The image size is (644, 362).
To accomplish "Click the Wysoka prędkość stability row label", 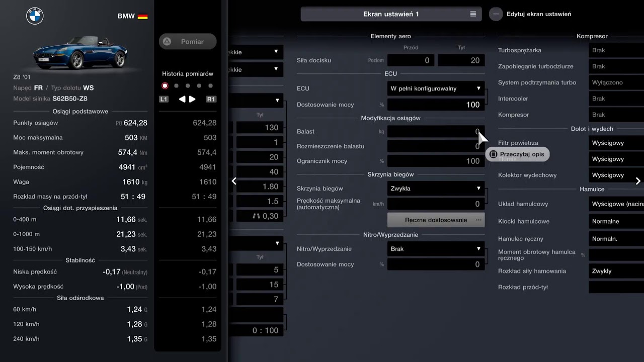I will 38,287.
